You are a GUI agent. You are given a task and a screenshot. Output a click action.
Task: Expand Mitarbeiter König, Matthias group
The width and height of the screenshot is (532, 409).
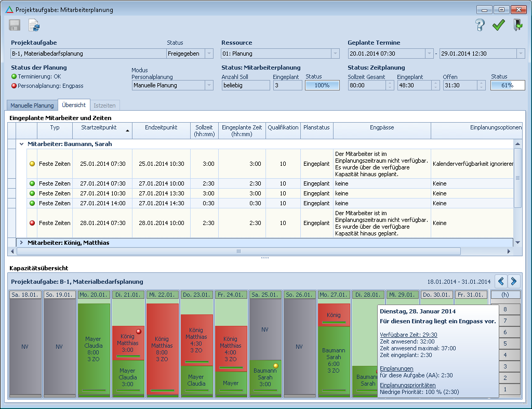pos(21,243)
